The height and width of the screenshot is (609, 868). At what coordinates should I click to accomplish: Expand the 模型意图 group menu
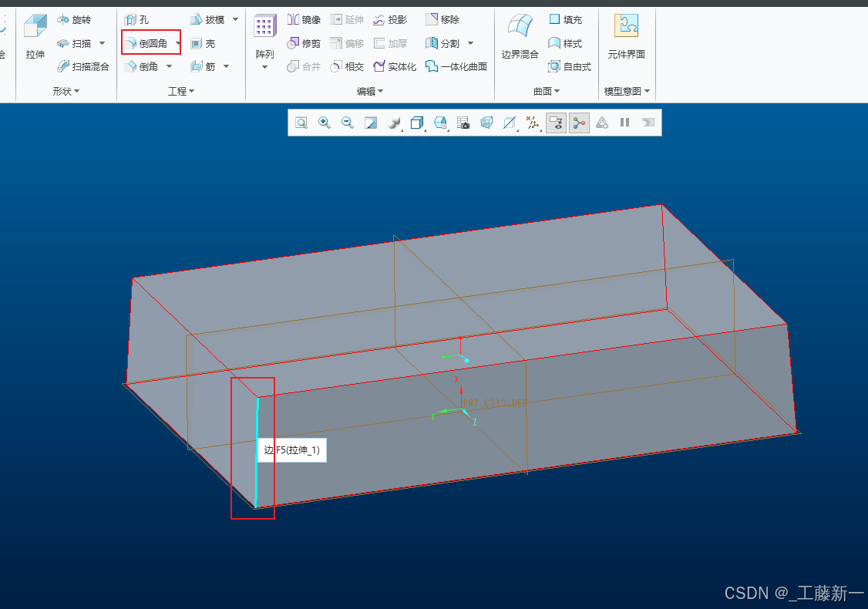(627, 91)
